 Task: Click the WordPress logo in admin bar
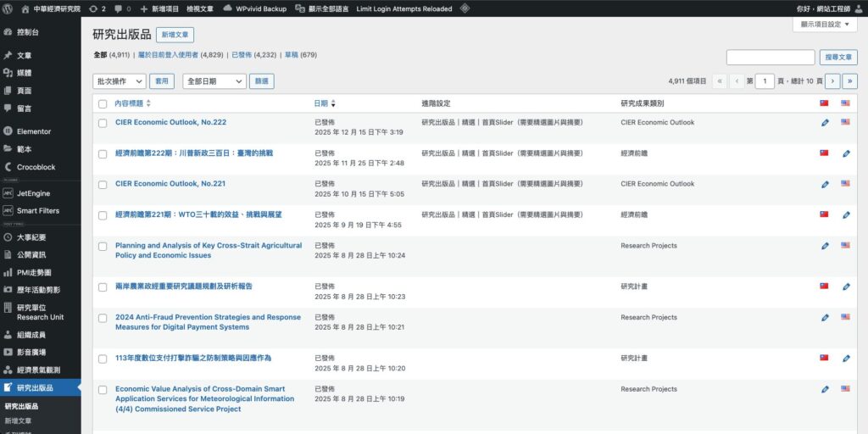coord(8,8)
